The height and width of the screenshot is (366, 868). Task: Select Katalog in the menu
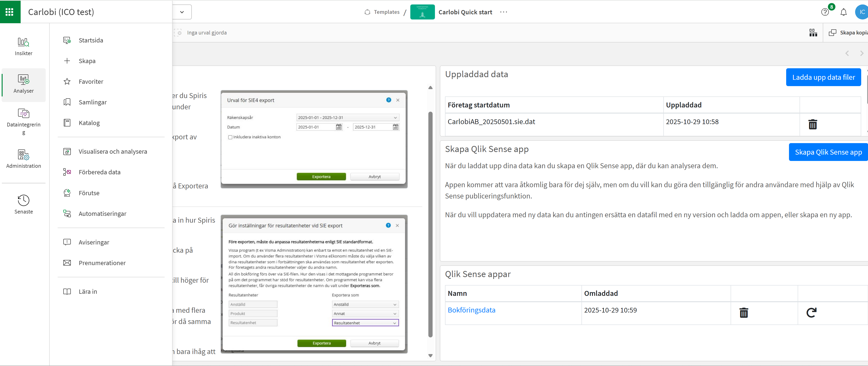[89, 123]
